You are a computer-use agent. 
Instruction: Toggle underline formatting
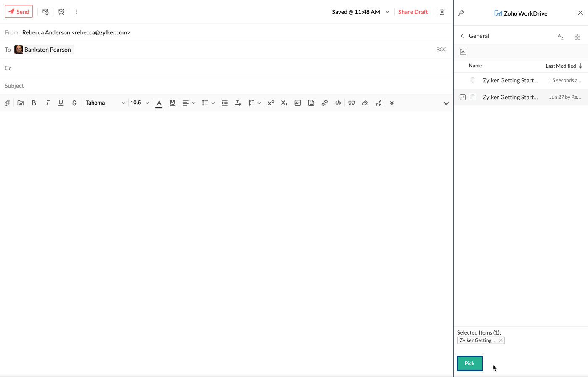[61, 103]
